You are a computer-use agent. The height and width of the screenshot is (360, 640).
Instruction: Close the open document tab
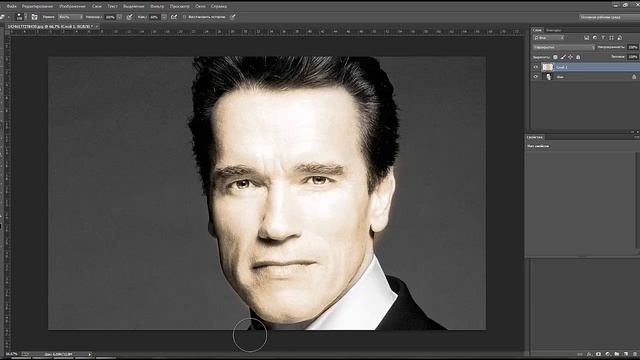pyautogui.click(x=97, y=27)
